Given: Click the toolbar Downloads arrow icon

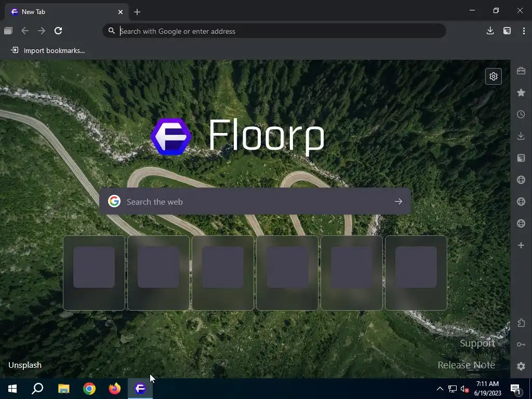Looking at the screenshot, I should pos(490,31).
